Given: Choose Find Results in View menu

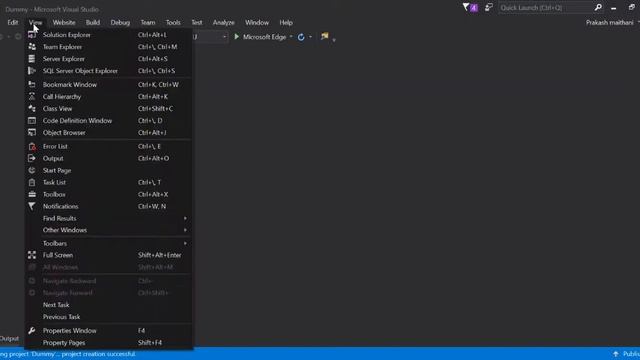Looking at the screenshot, I should (60, 218).
